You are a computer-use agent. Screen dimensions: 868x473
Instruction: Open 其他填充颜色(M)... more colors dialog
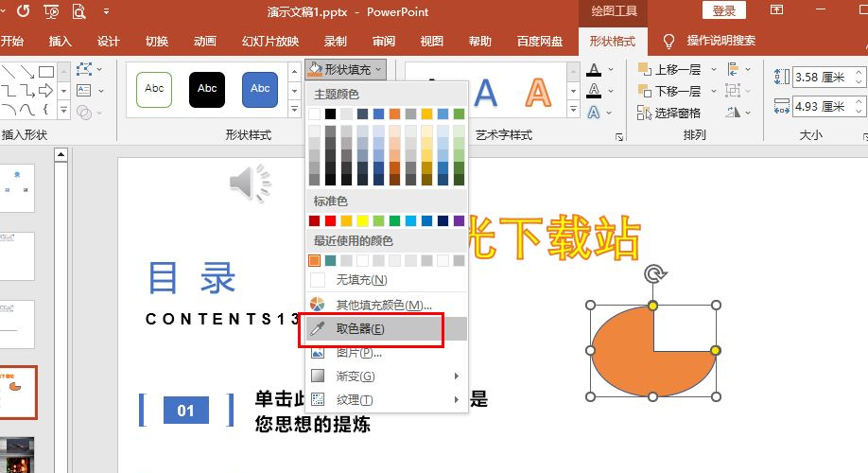coord(387,306)
